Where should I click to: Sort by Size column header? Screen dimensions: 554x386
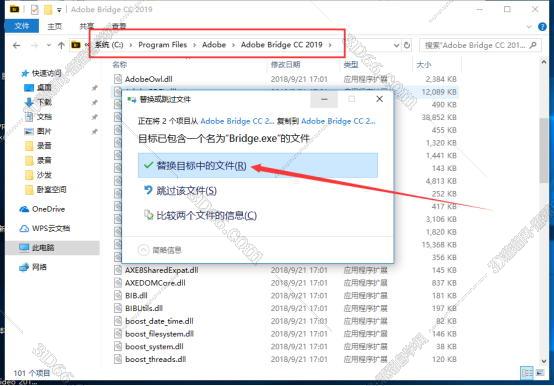point(424,65)
